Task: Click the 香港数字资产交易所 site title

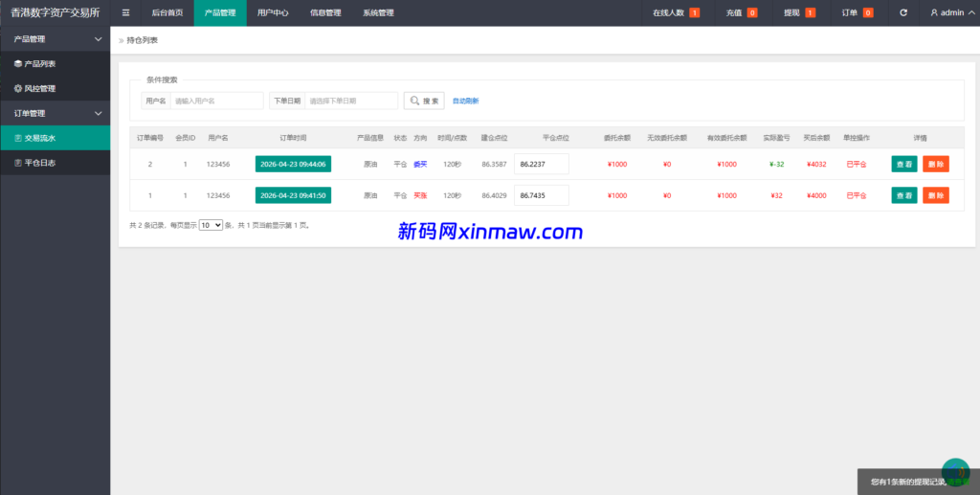Action: pyautogui.click(x=55, y=12)
